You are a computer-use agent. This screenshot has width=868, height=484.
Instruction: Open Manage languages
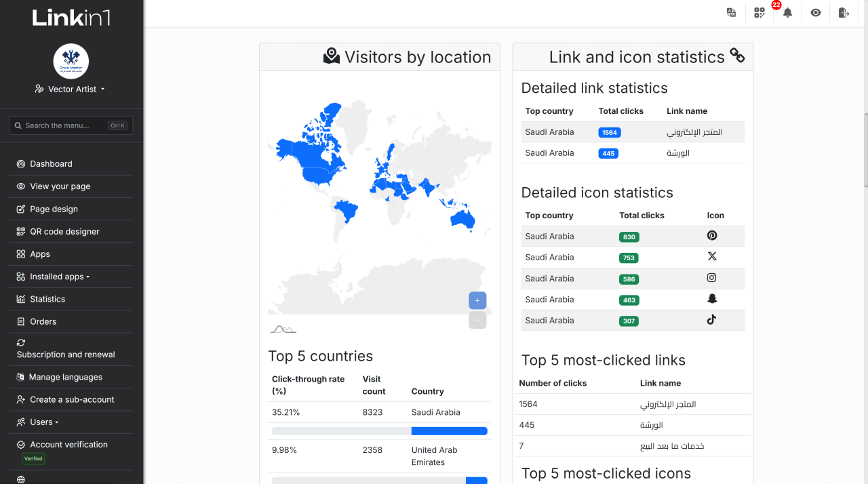coord(65,377)
